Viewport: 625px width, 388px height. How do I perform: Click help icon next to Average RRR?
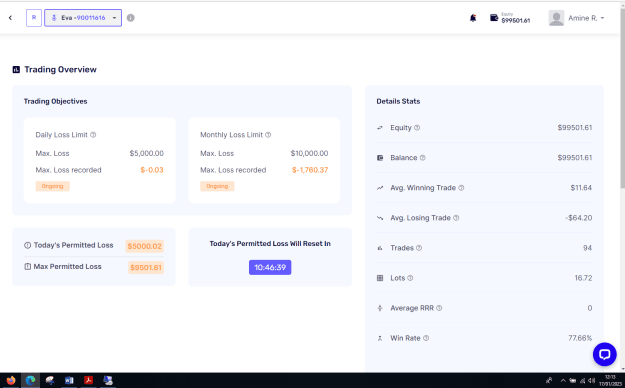pyautogui.click(x=439, y=308)
